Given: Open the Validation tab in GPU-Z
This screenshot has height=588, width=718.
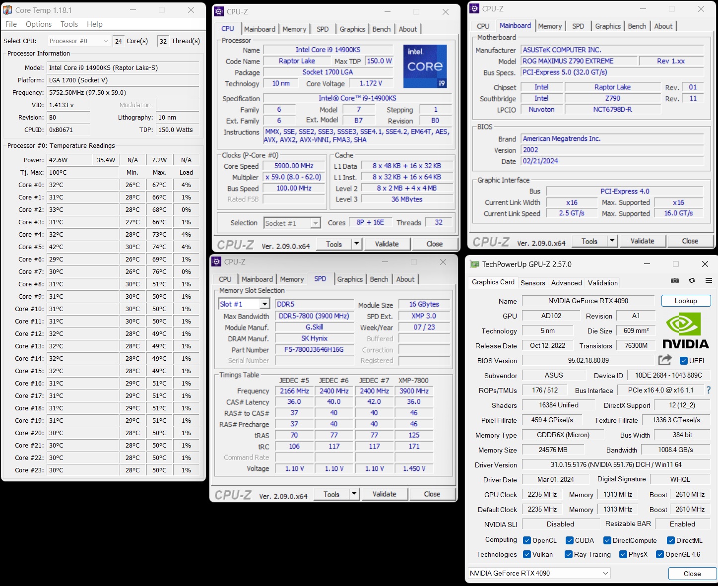Looking at the screenshot, I should click(603, 283).
